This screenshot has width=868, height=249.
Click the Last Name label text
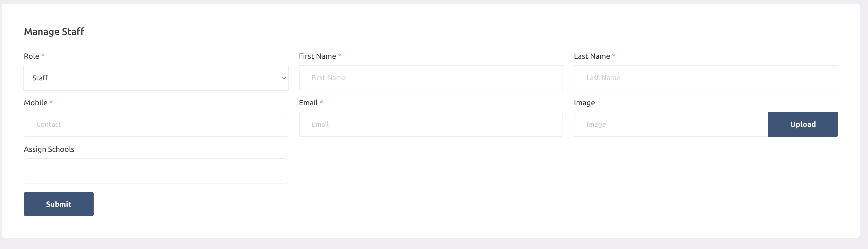[592, 56]
